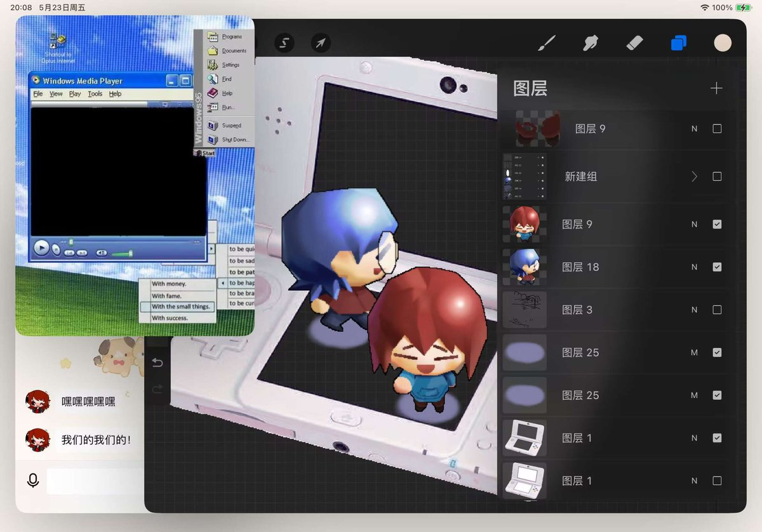Select 图层 18 blue-haired character thumbnail
Image resolution: width=762 pixels, height=532 pixels.
click(x=525, y=267)
